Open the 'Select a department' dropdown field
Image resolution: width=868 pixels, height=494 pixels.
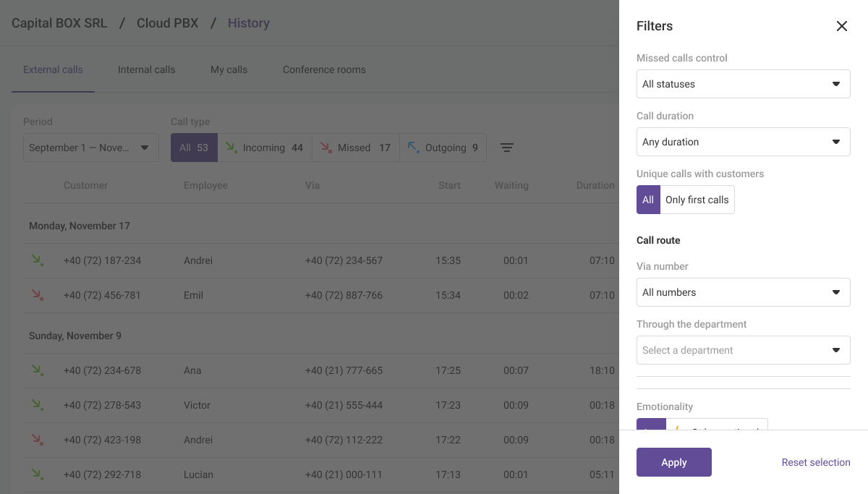point(743,350)
